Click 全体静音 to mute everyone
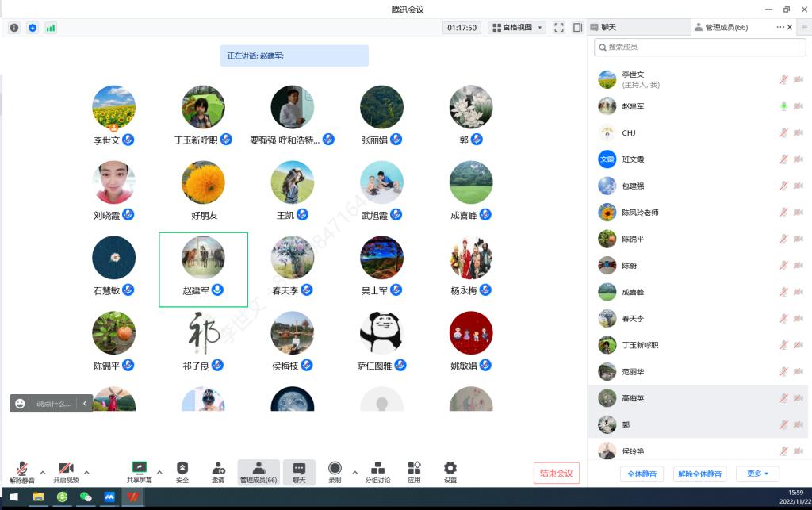The image size is (812, 510). 642,474
